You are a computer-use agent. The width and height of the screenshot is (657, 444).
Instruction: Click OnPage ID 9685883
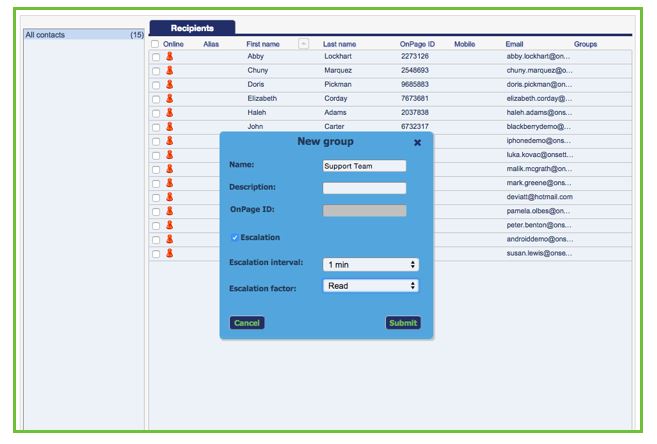(x=414, y=84)
